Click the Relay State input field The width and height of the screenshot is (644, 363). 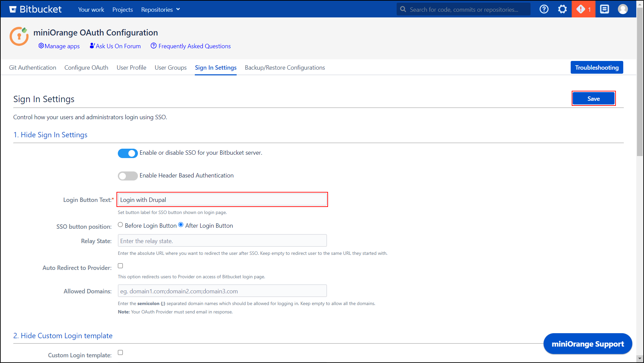[222, 241]
